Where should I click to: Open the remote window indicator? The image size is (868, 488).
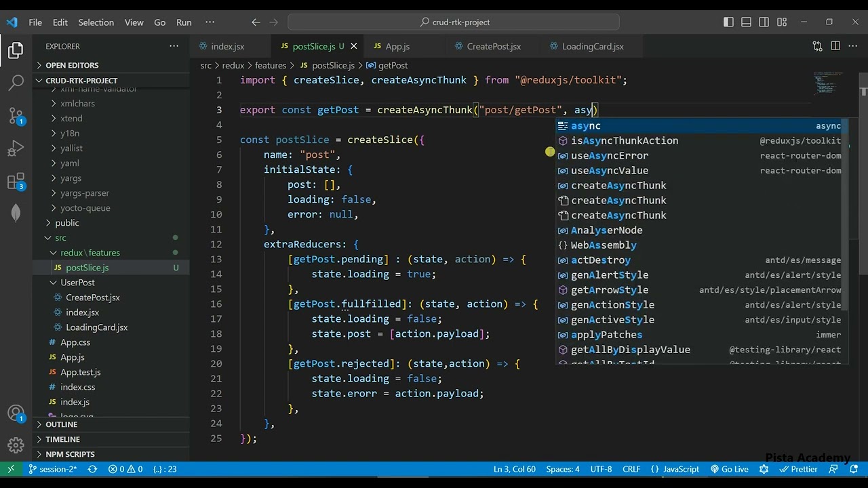pyautogui.click(x=11, y=469)
